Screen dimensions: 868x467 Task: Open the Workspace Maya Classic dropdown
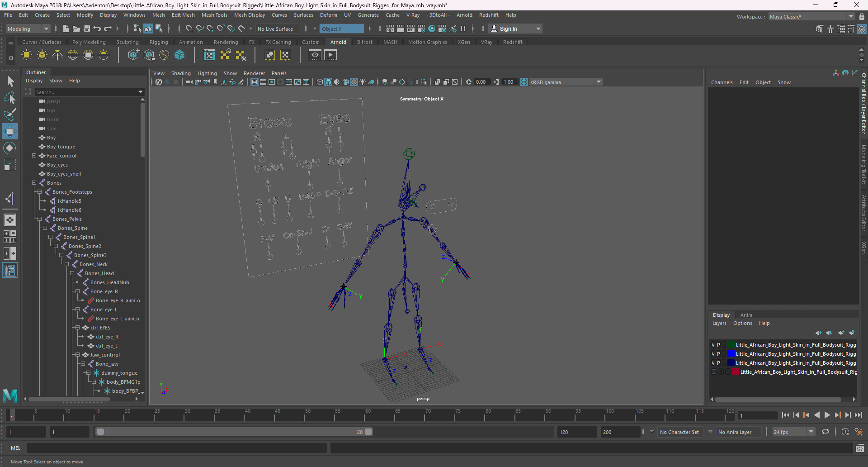(x=812, y=16)
